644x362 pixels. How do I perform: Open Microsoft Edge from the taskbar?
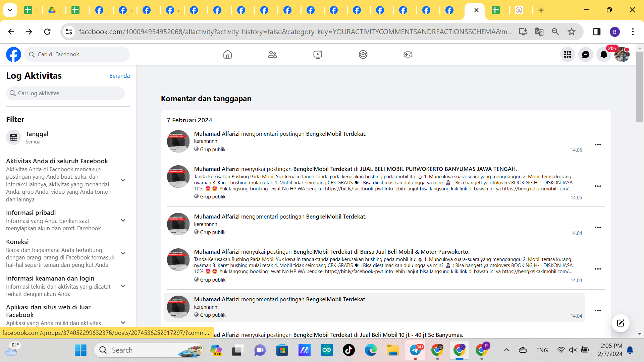[371, 350]
